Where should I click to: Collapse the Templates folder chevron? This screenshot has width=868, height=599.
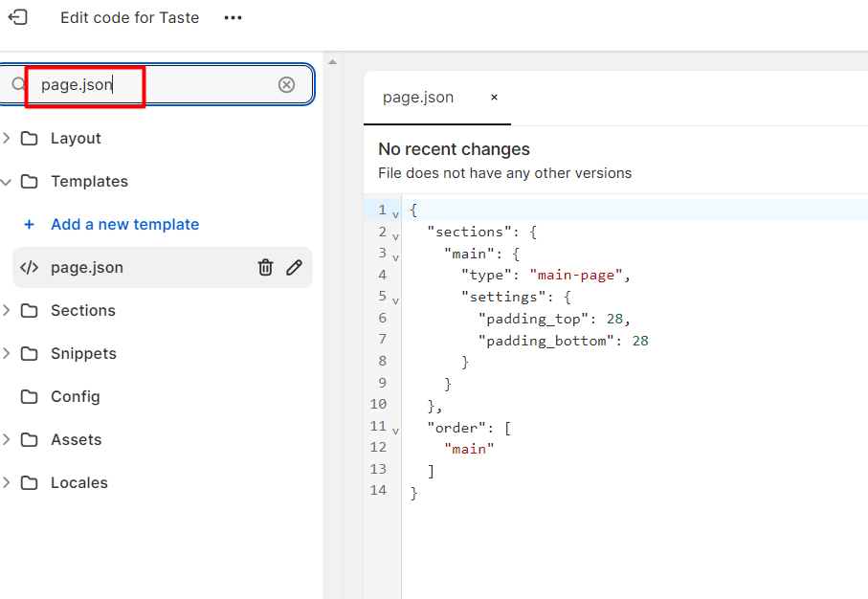click(x=6, y=182)
